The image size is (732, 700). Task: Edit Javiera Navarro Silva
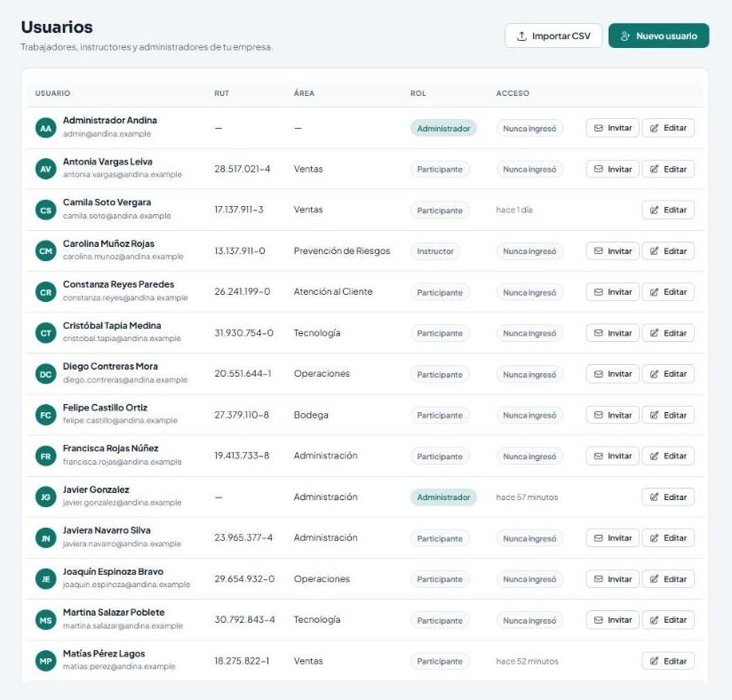click(x=668, y=538)
